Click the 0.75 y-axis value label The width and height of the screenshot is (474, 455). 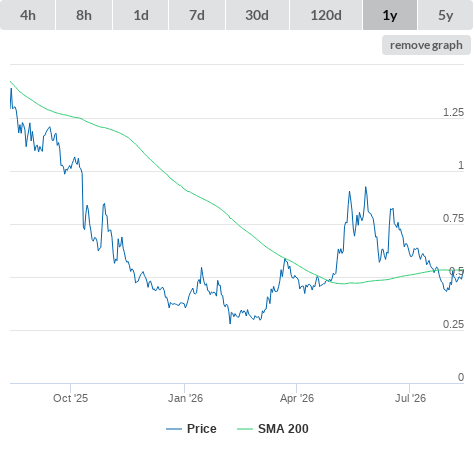(453, 218)
